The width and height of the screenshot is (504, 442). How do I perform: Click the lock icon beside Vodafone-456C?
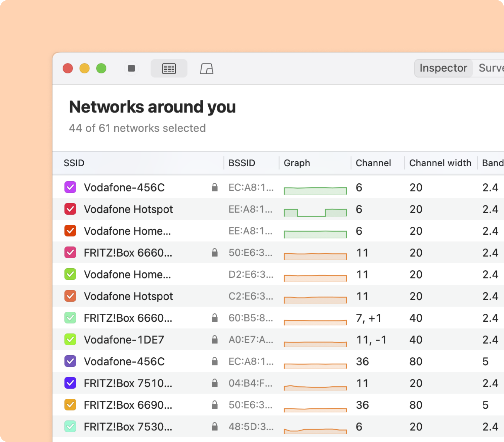coord(214,187)
